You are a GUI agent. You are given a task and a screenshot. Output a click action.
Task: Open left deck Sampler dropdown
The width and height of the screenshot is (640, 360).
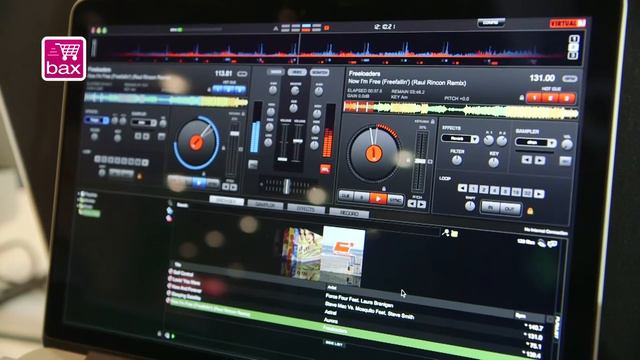[144, 122]
